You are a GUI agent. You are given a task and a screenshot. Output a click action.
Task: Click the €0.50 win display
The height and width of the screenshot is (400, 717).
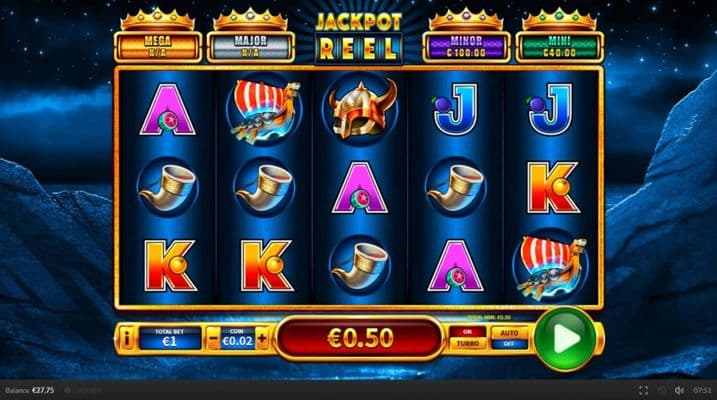pyautogui.click(x=360, y=338)
